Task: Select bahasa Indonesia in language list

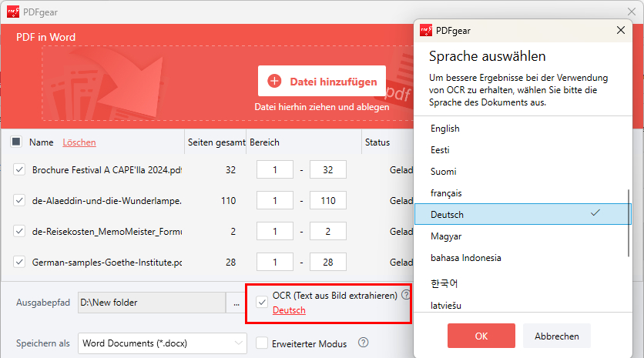Action: (522, 258)
